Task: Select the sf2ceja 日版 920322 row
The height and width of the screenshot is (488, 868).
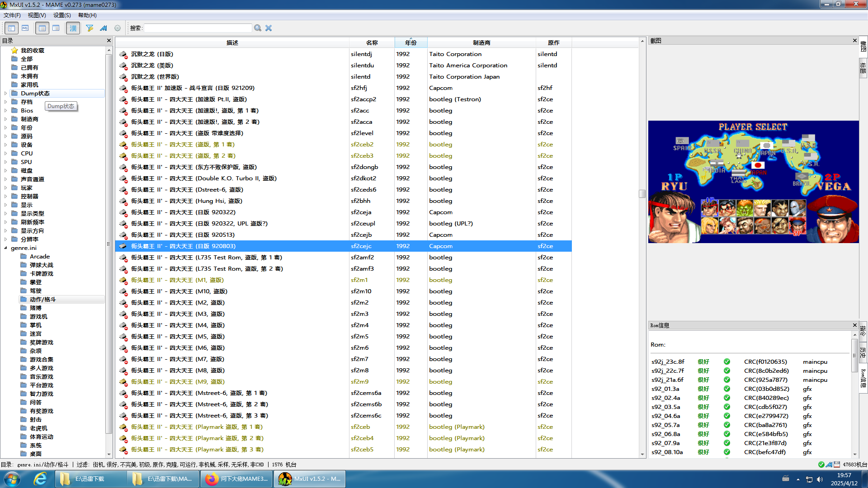Action: click(x=344, y=212)
